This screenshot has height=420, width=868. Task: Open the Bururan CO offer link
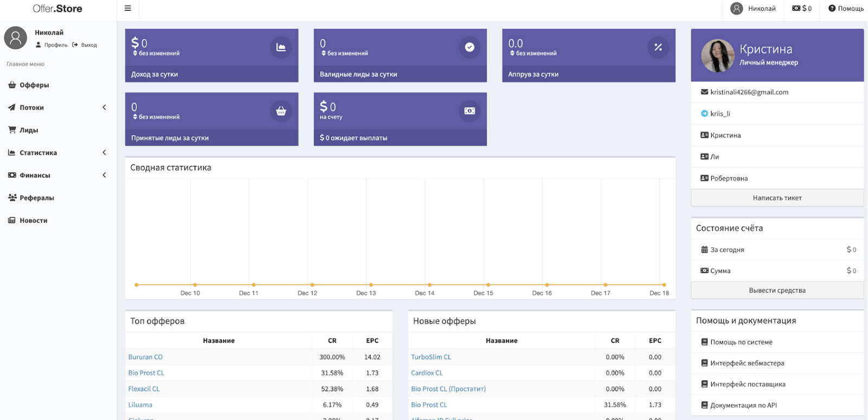tap(145, 357)
